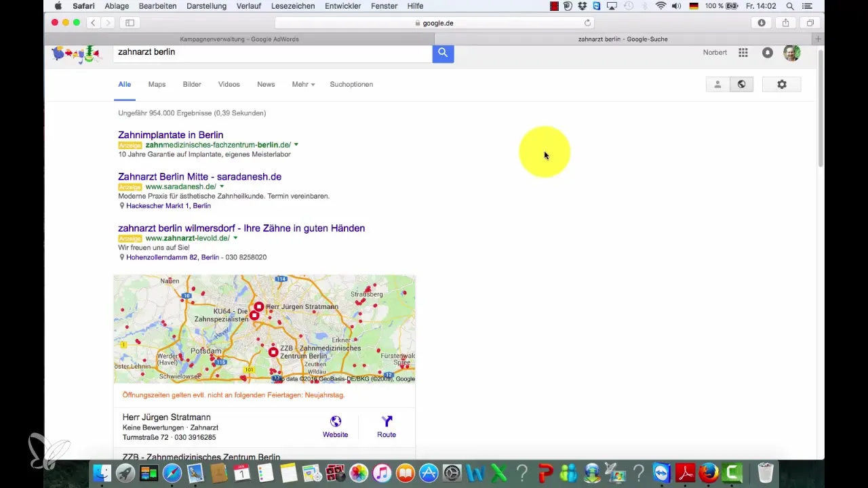Select the Bilder search tab
Viewport: 868px width, 488px height.
(192, 84)
